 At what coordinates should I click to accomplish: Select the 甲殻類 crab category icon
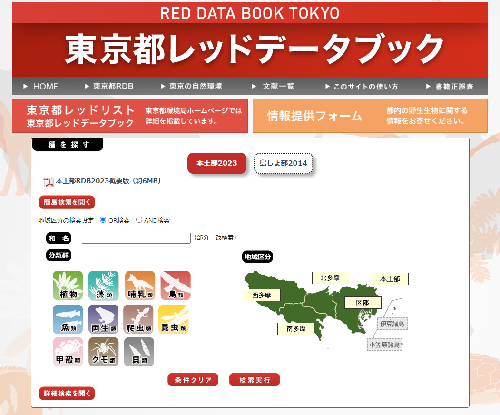coord(68,352)
